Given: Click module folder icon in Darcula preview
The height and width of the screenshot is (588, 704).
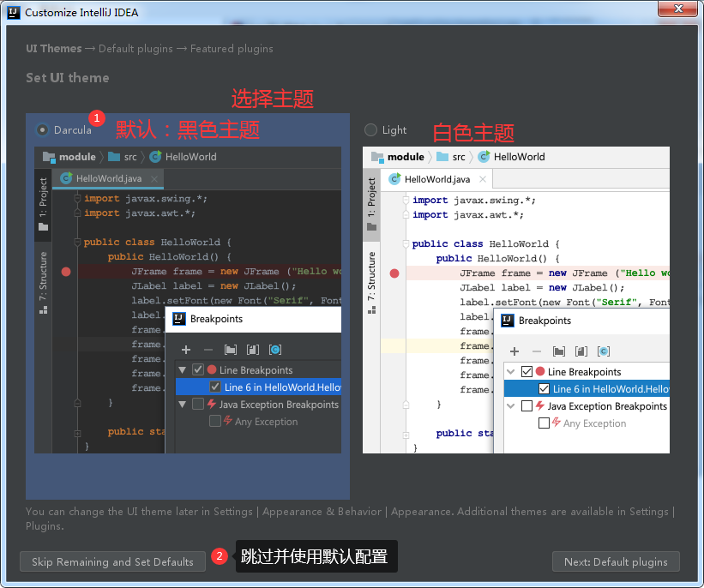Looking at the screenshot, I should click(49, 157).
